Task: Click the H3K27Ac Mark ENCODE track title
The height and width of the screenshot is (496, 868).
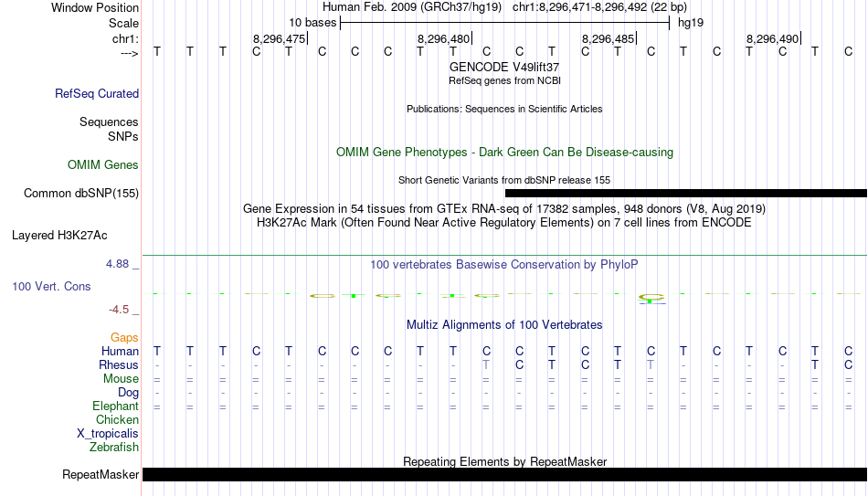Action: tap(504, 223)
